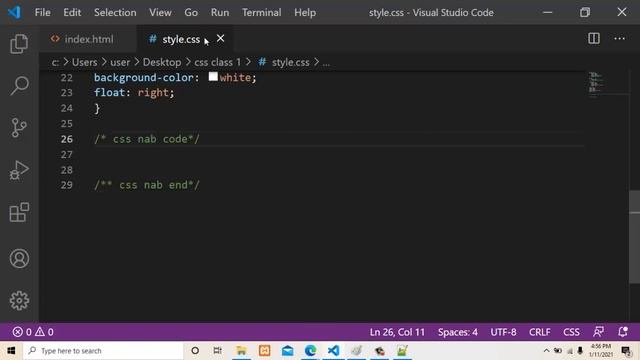Click line number 27 in gutter
This screenshot has width=640, height=360.
click(67, 154)
